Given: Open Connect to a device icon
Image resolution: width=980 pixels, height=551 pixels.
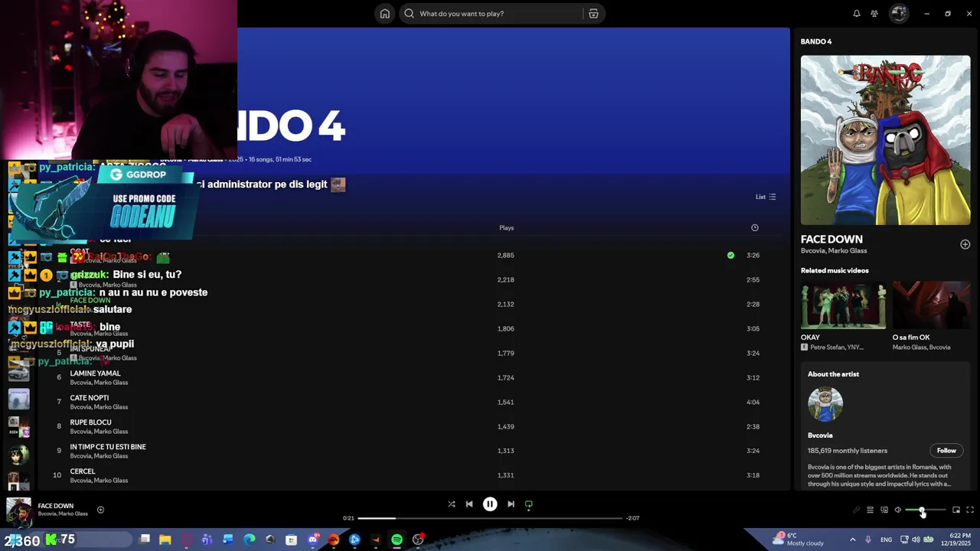Looking at the screenshot, I should 884,510.
